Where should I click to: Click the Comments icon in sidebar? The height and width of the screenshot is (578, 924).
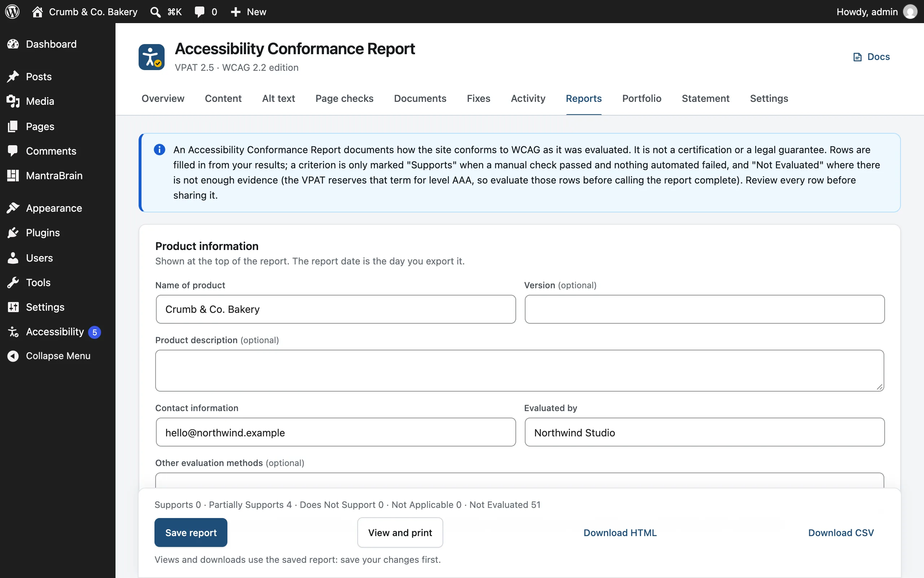(13, 151)
